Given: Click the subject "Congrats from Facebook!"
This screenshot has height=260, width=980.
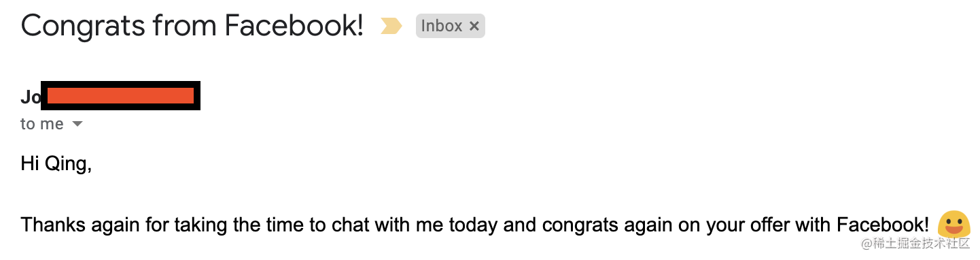Looking at the screenshot, I should pos(192,26).
